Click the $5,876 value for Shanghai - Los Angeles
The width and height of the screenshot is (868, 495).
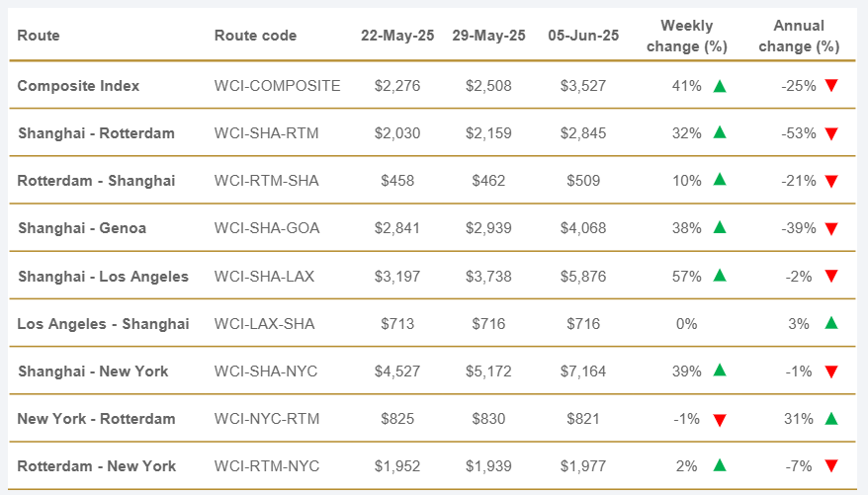point(583,276)
